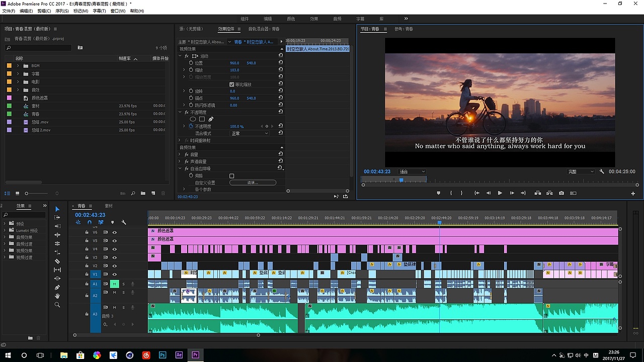644x362 pixels.
Task: Open program monitor settings wrench
Action: tap(602, 171)
